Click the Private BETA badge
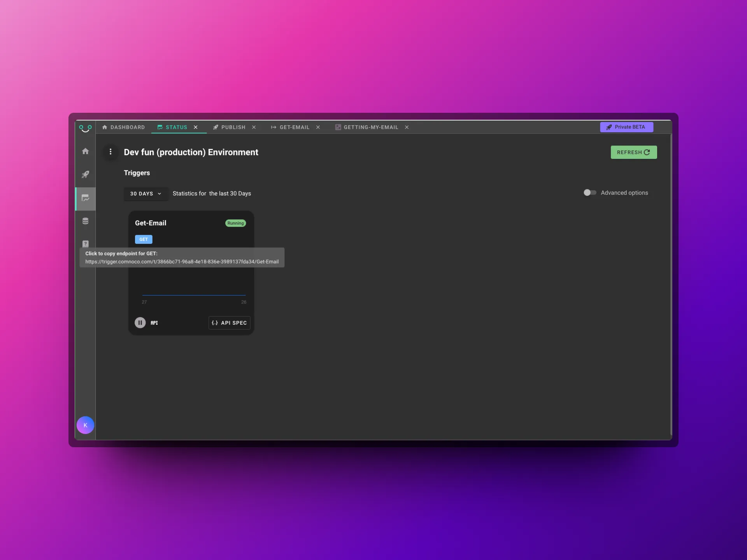Viewport: 747px width, 560px height. click(x=626, y=127)
